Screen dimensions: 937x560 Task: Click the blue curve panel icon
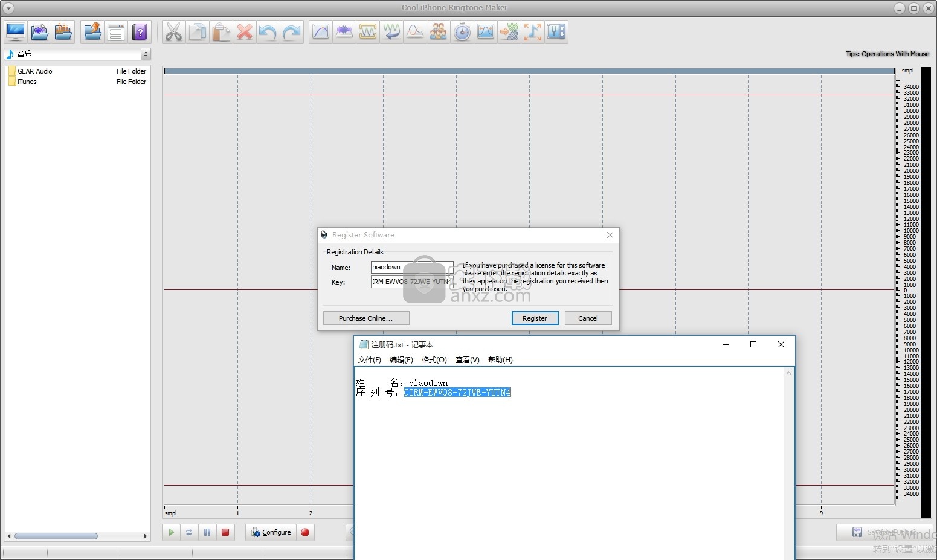(x=486, y=31)
